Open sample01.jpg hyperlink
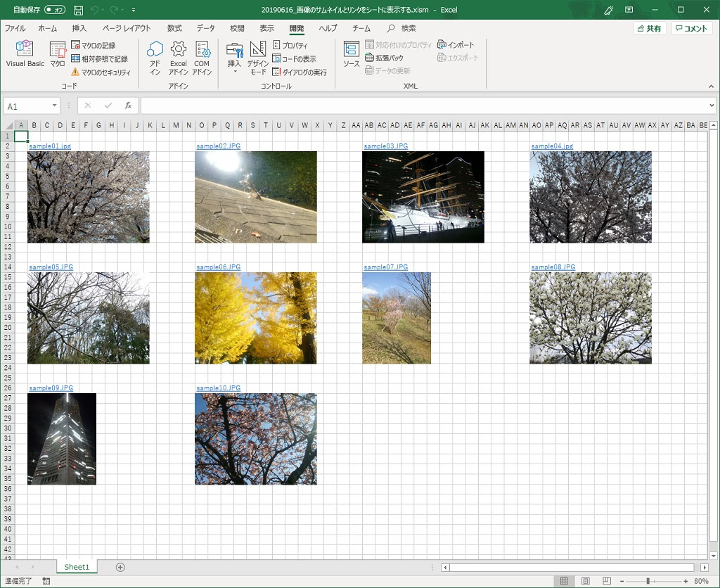Viewport: 720px width, 588px height. click(x=50, y=146)
